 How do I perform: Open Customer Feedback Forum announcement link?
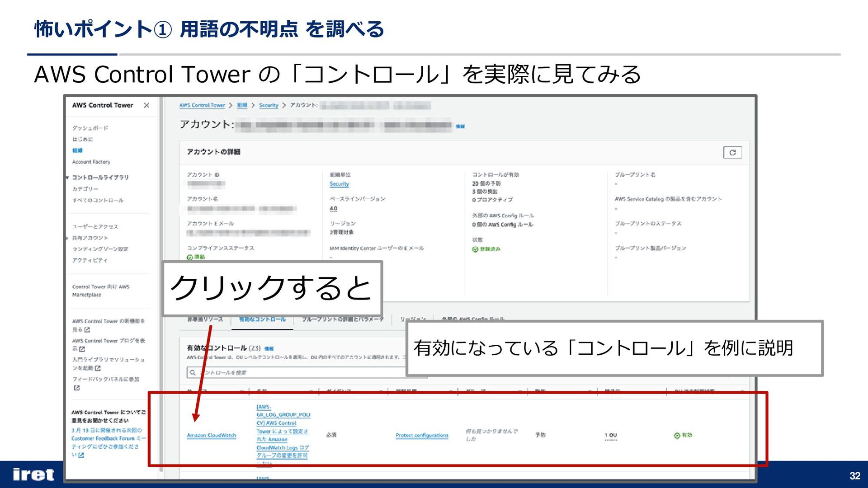click(x=108, y=442)
